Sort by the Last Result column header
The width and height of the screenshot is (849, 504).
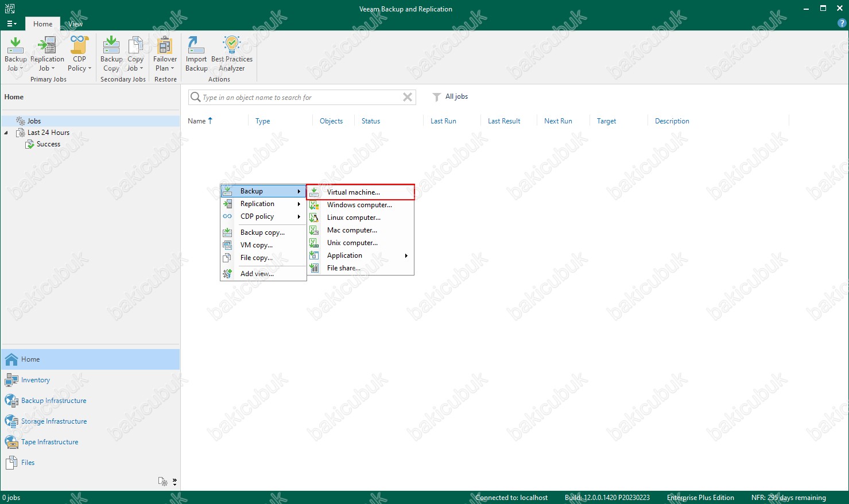click(x=504, y=121)
